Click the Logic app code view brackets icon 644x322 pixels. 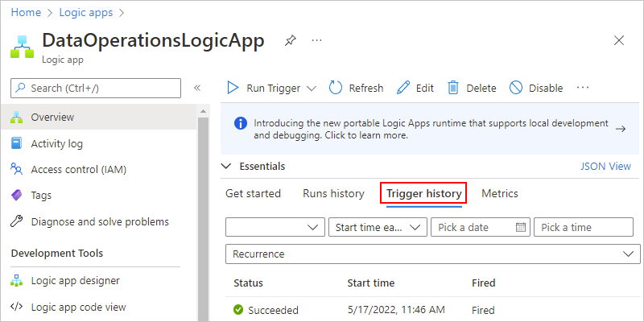coord(16,307)
